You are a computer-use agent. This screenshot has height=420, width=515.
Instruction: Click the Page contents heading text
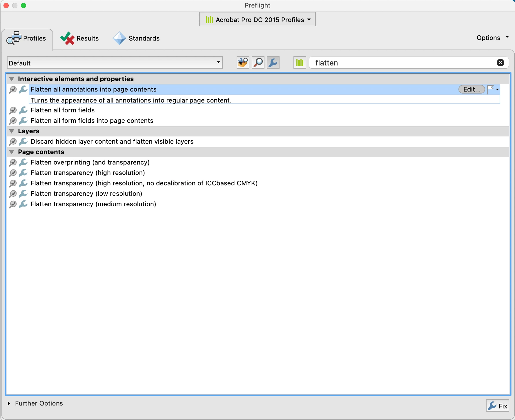pyautogui.click(x=41, y=152)
